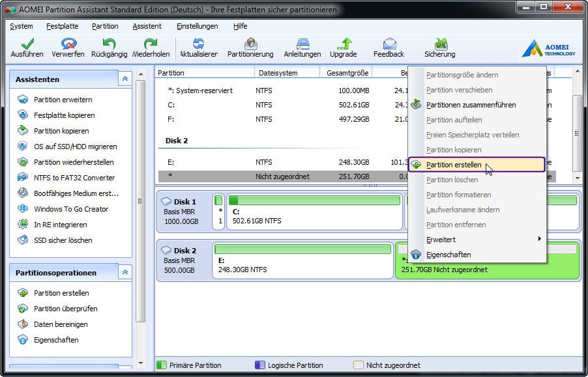
Task: Start the Festplatte kopieren wizard
Action: 56,115
